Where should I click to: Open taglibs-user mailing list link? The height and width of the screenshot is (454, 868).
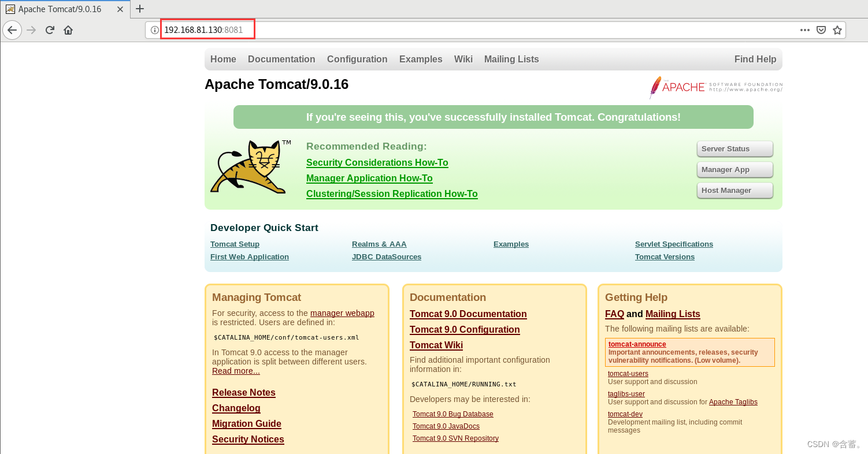626,394
